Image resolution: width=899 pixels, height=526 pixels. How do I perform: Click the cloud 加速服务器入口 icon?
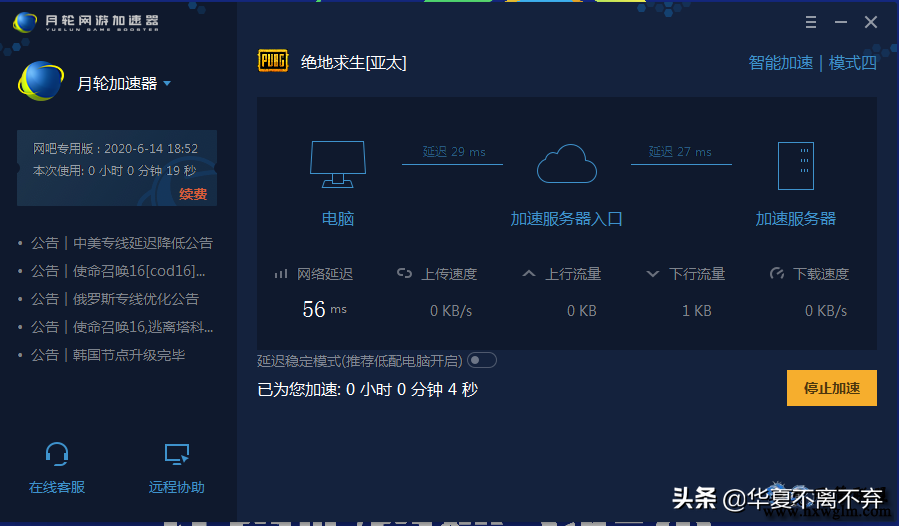(x=566, y=164)
